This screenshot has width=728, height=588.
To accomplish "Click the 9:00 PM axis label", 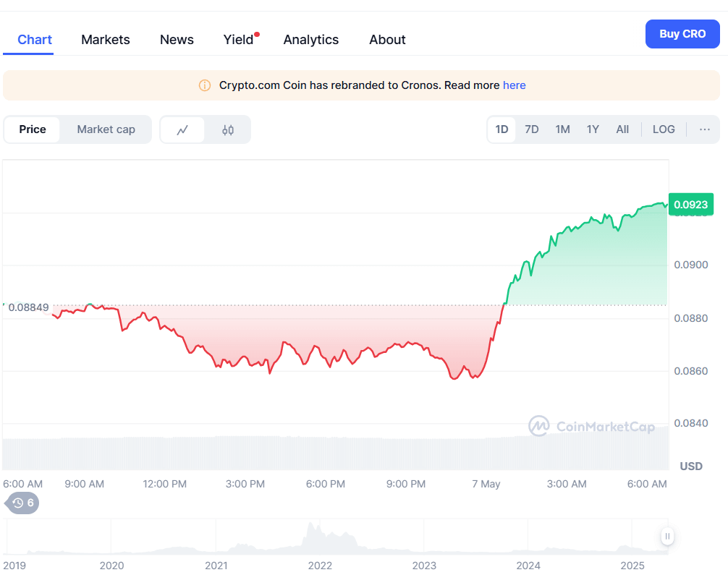I will pyautogui.click(x=406, y=484).
